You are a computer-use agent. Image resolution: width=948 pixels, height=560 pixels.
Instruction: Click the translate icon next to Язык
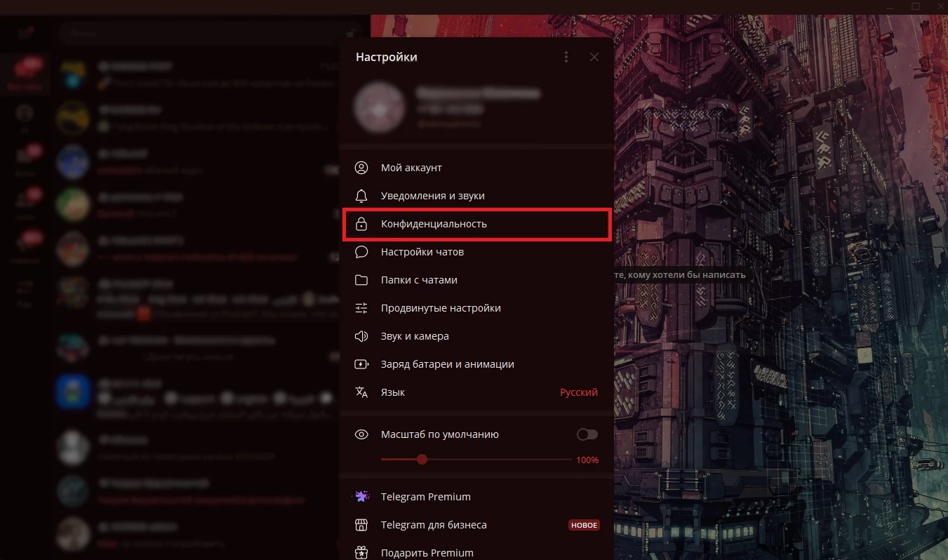(x=361, y=392)
